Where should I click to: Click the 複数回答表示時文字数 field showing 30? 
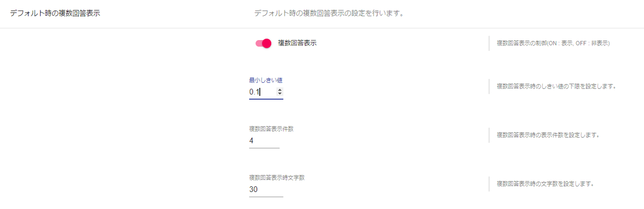[266, 190]
